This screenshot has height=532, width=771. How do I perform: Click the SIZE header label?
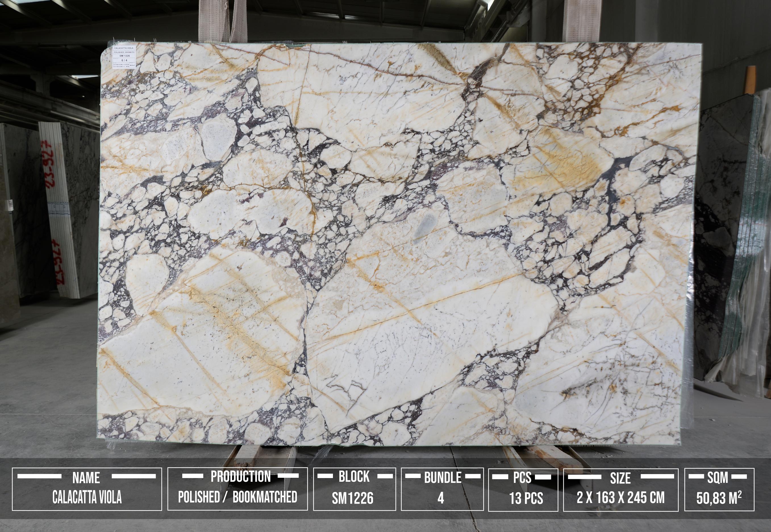(620, 478)
